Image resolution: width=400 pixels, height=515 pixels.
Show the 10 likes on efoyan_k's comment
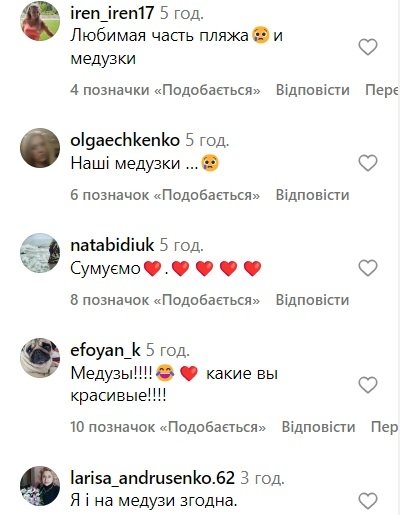click(x=168, y=427)
